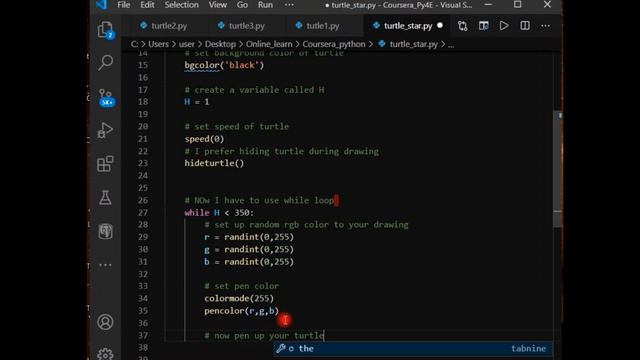Open the View menu
This screenshot has height=360, width=640.
(x=218, y=5)
